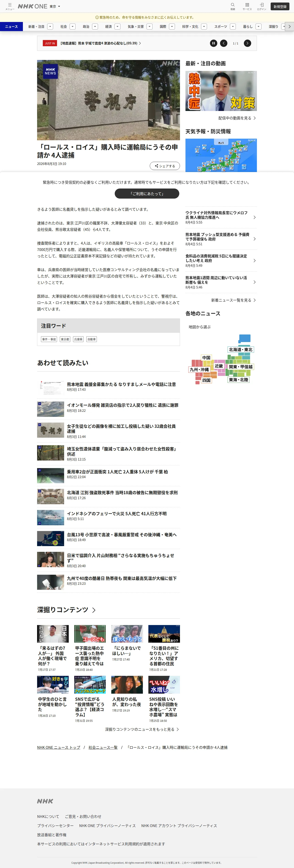Choose 関東・甲信越 on the region map
The height and width of the screenshot is (868, 294).
241,367
